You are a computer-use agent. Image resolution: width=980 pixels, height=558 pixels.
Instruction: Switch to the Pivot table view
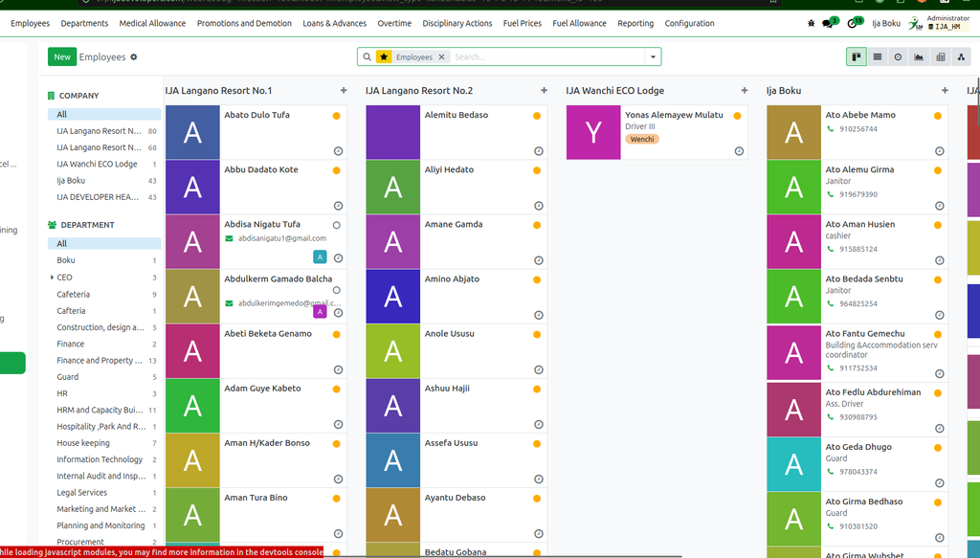point(940,56)
